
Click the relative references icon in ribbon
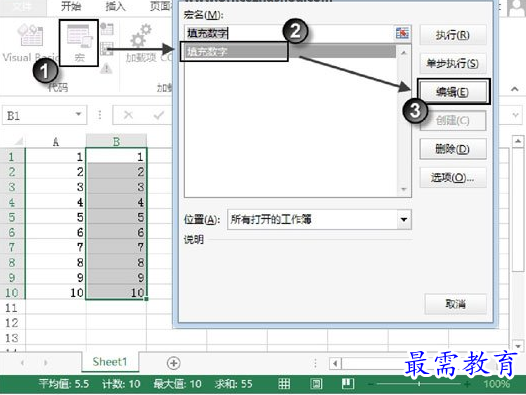click(107, 49)
